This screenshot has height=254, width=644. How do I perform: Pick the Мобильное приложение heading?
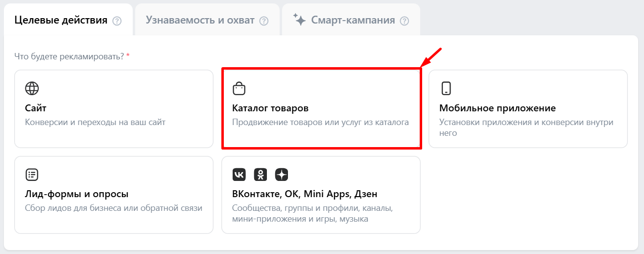pyautogui.click(x=497, y=108)
